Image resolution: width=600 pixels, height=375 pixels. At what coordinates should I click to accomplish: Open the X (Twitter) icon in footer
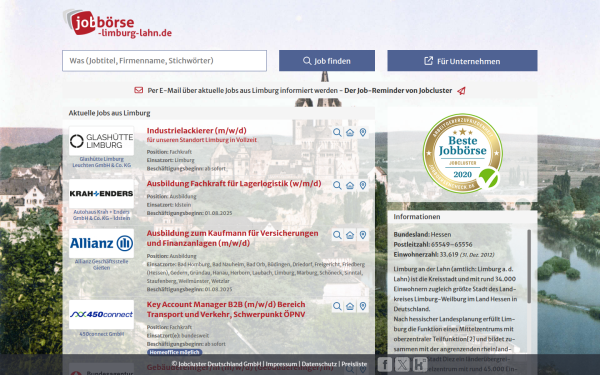[x=402, y=364]
